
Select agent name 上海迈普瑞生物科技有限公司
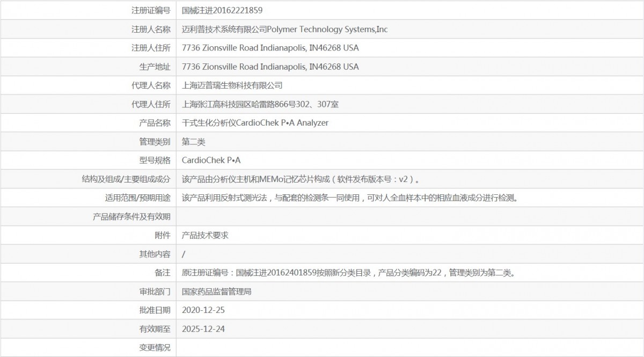(232, 85)
